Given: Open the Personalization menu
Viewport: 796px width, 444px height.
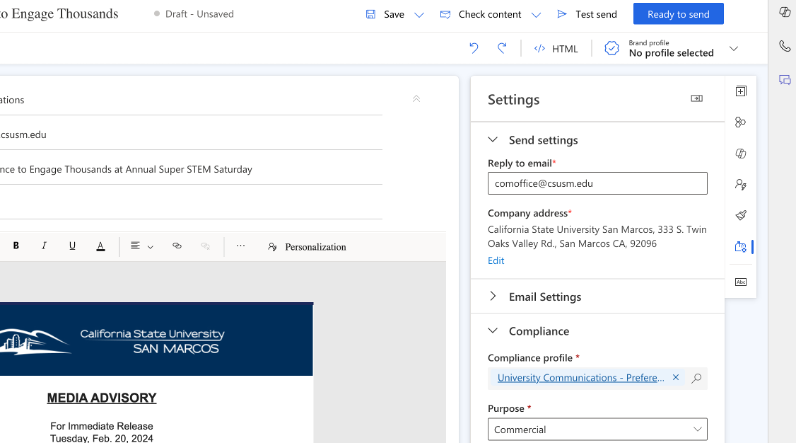Looking at the screenshot, I should click(x=307, y=247).
